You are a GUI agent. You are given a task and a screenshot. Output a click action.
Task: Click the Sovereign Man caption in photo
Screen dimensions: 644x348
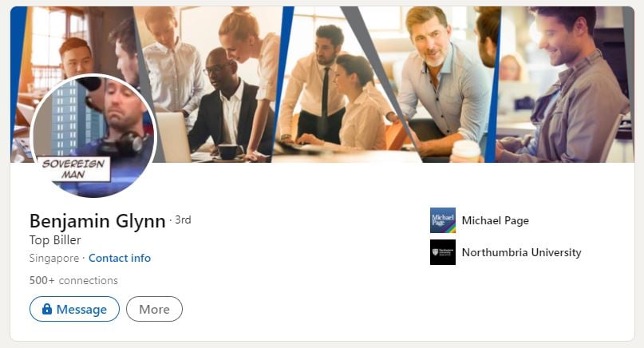pos(74,169)
